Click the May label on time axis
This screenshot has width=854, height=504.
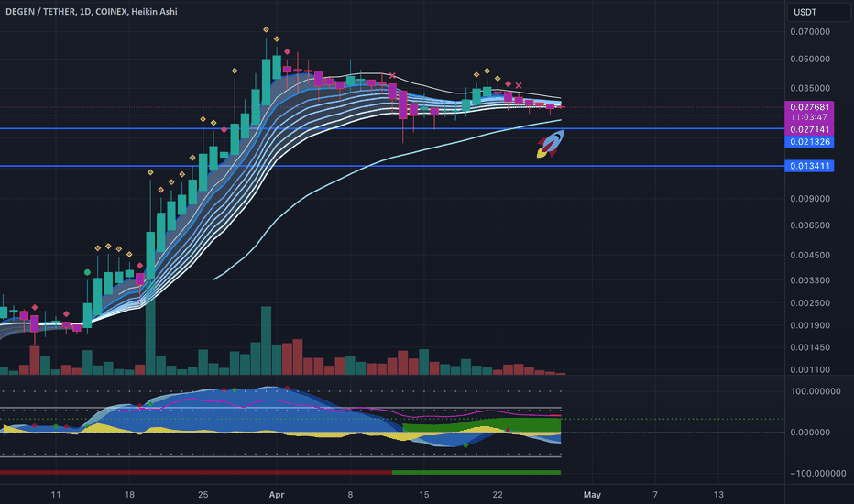[592, 495]
